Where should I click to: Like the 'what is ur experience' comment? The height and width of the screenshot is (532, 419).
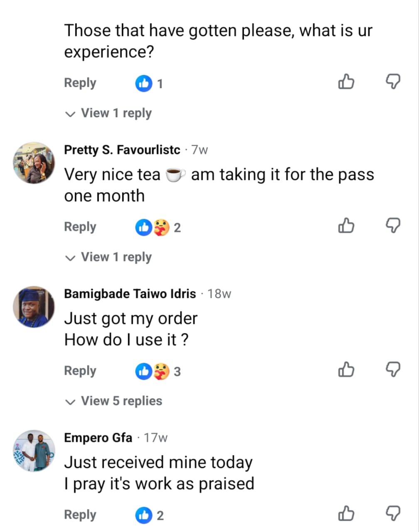[346, 82]
